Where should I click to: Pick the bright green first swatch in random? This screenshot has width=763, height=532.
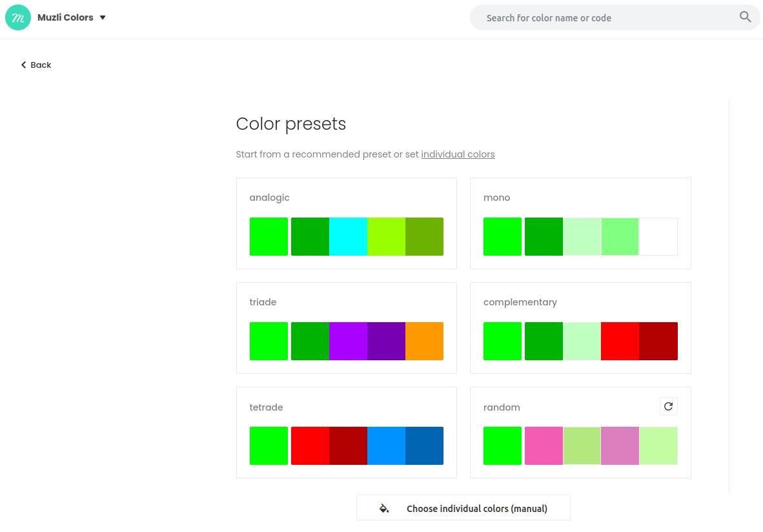tap(502, 446)
